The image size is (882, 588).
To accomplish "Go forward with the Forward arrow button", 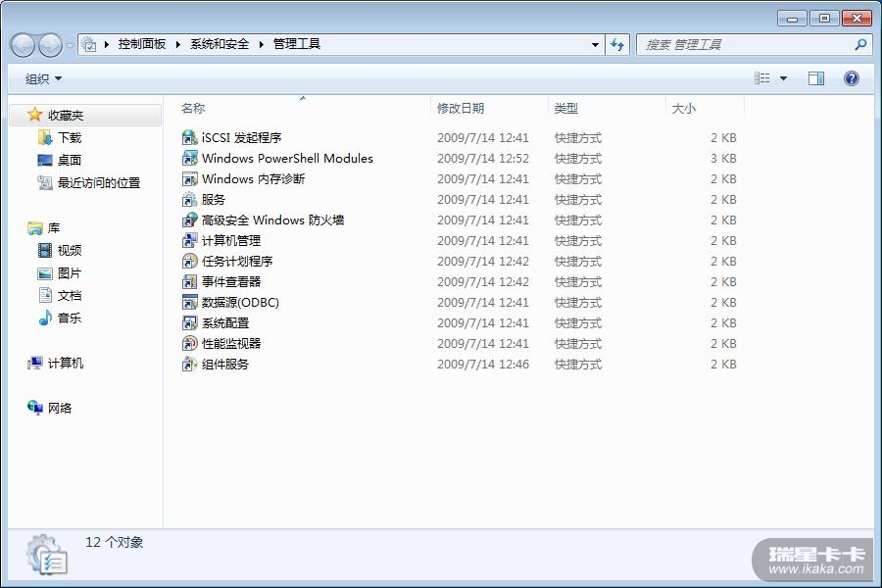I will (50, 45).
